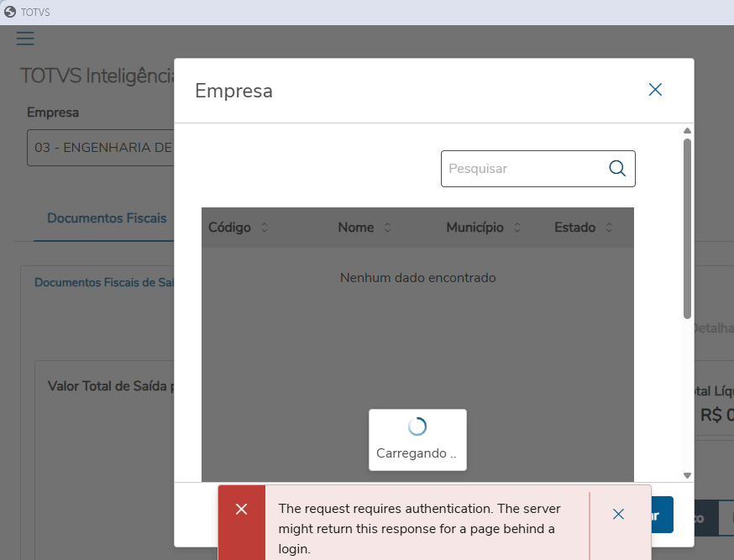
Task: Click the Valor Total de Saída label
Action: pyautogui.click(x=111, y=386)
